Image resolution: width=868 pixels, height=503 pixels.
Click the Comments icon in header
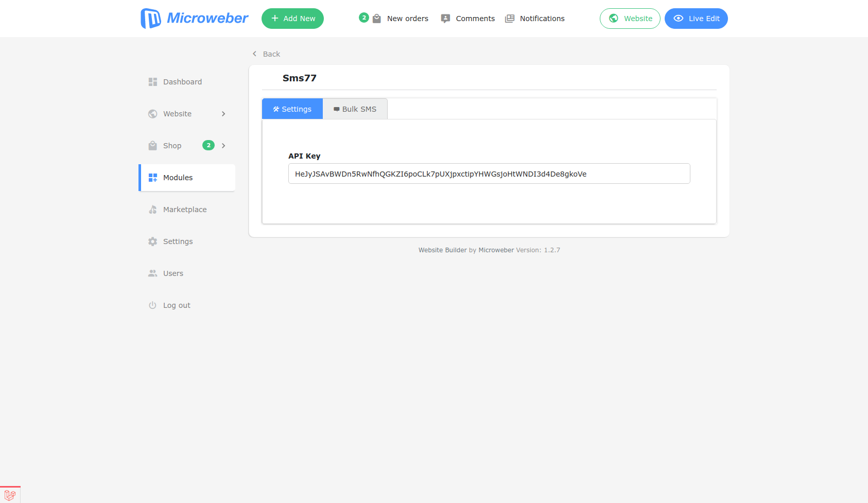click(446, 19)
